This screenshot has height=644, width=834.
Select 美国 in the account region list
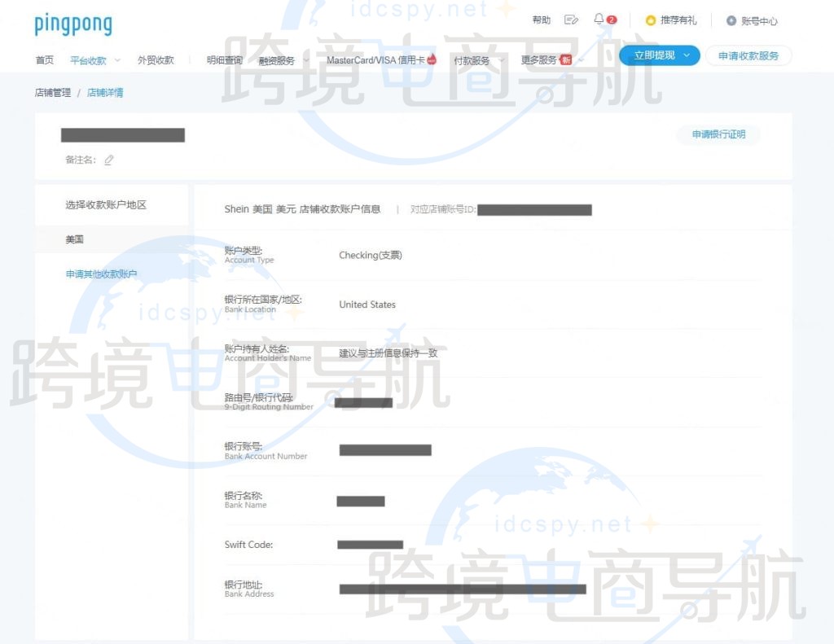pos(74,239)
